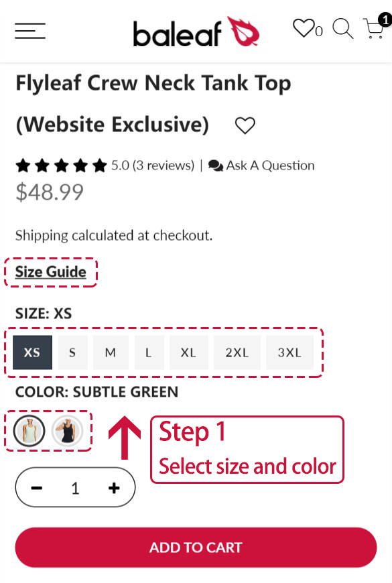Select size S
The image size is (392, 583).
click(72, 352)
